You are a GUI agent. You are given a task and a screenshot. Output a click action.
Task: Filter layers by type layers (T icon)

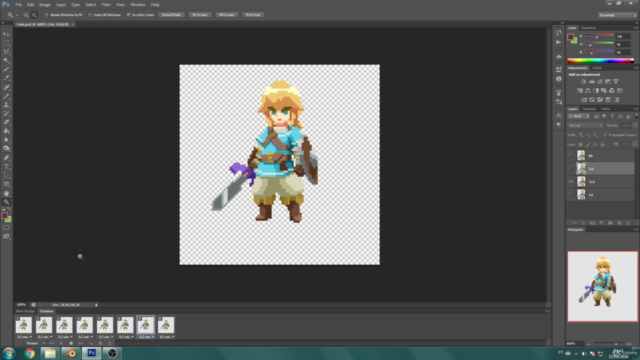(x=612, y=116)
